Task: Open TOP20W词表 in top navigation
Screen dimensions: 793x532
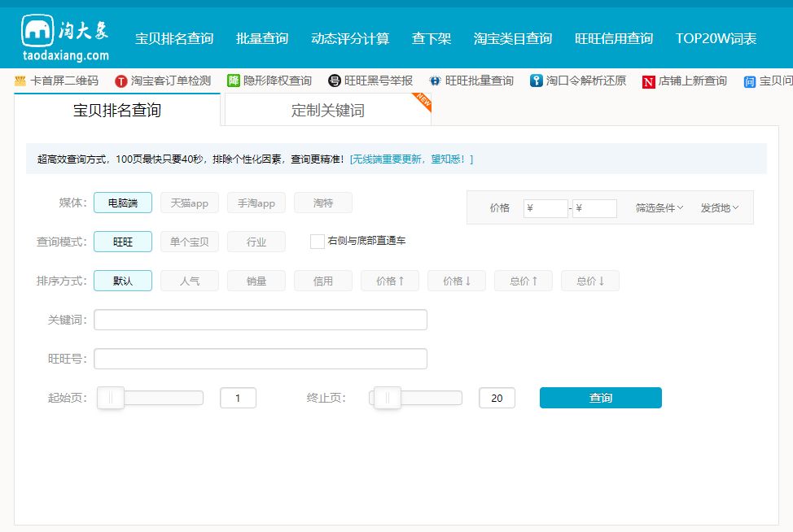Action: click(716, 38)
